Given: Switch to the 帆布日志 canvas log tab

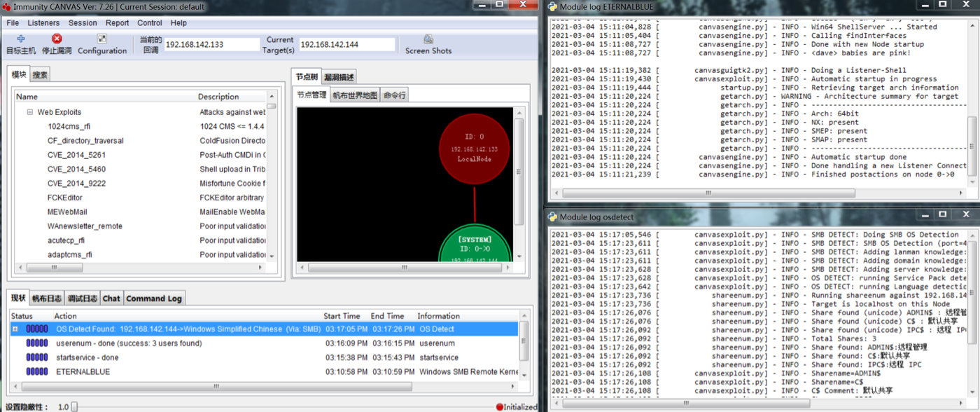Looking at the screenshot, I should coord(46,298).
